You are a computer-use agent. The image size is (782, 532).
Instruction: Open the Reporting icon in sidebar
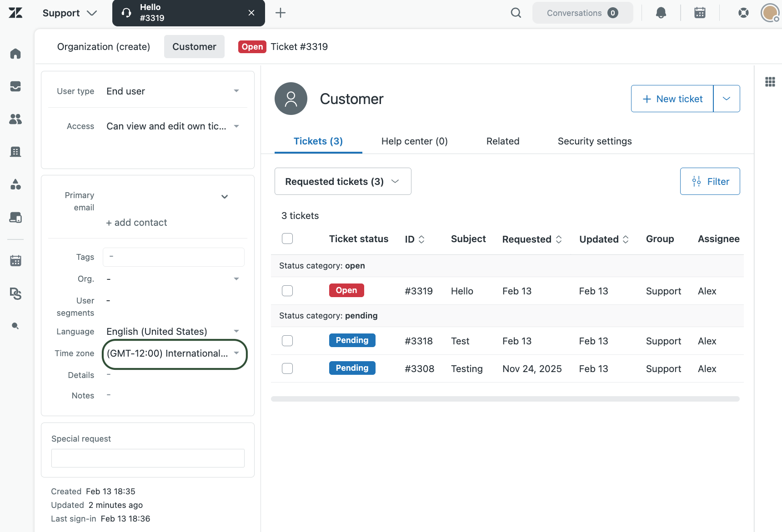15,184
